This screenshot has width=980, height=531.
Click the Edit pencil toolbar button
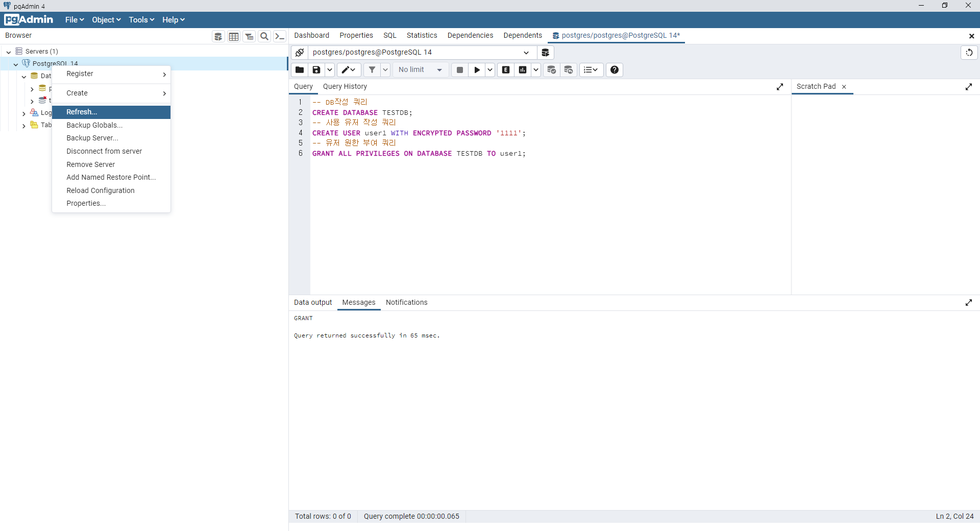tap(349, 70)
